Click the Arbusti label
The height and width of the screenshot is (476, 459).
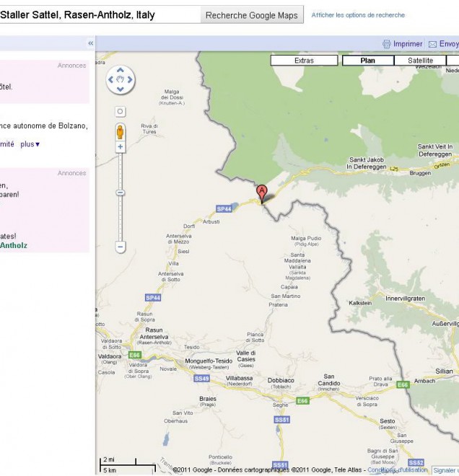pyautogui.click(x=211, y=221)
